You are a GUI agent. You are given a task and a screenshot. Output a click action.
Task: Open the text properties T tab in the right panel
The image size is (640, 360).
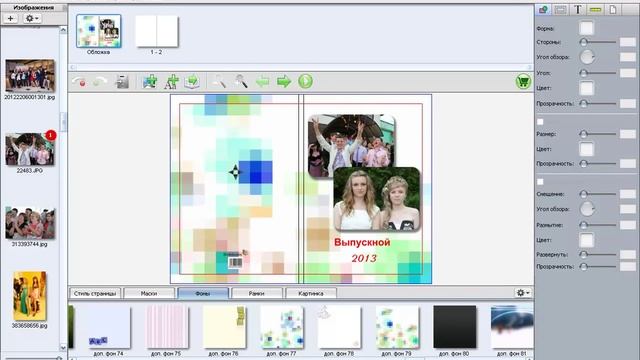tap(578, 9)
